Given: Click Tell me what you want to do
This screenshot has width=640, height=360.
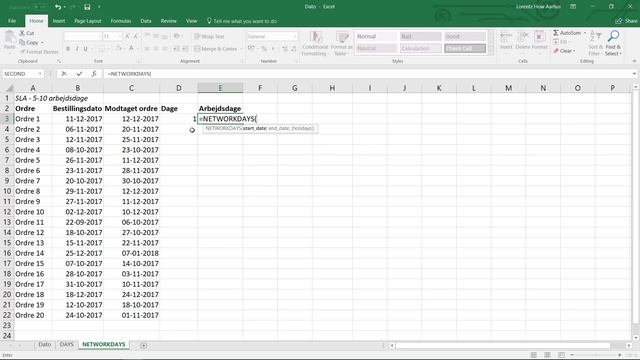Looking at the screenshot, I should tap(242, 21).
